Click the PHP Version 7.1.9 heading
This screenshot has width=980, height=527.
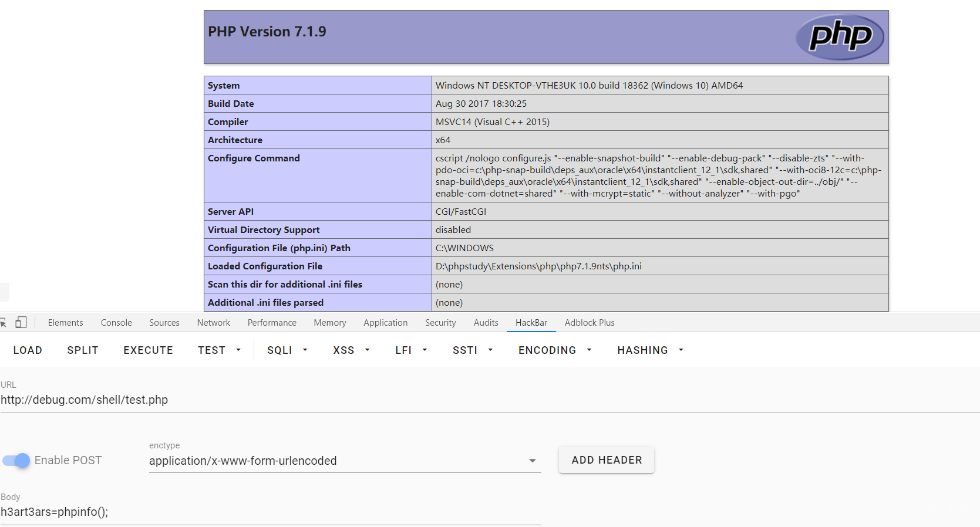[267, 32]
